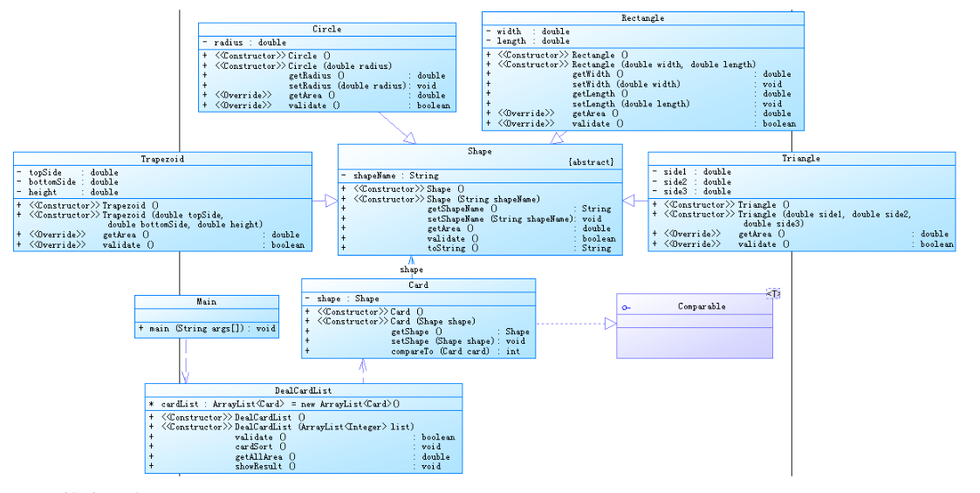Click the shape role label above Card
This screenshot has width=980, height=493.
(411, 270)
